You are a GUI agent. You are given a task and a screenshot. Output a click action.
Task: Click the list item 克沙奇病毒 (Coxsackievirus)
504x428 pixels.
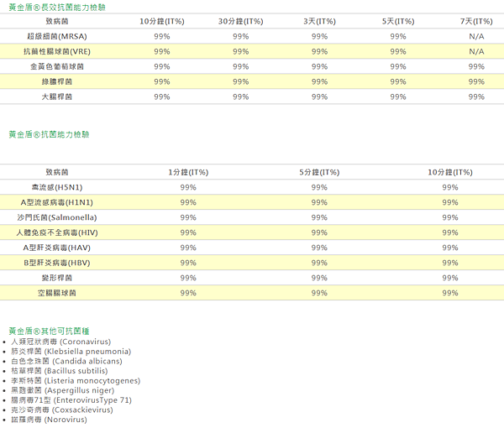(x=62, y=410)
